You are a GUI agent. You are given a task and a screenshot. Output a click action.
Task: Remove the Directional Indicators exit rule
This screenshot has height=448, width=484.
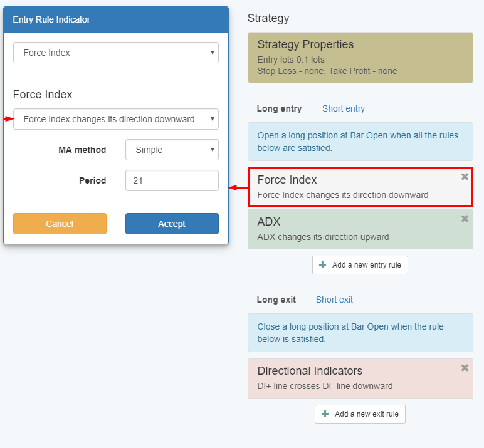pos(465,368)
